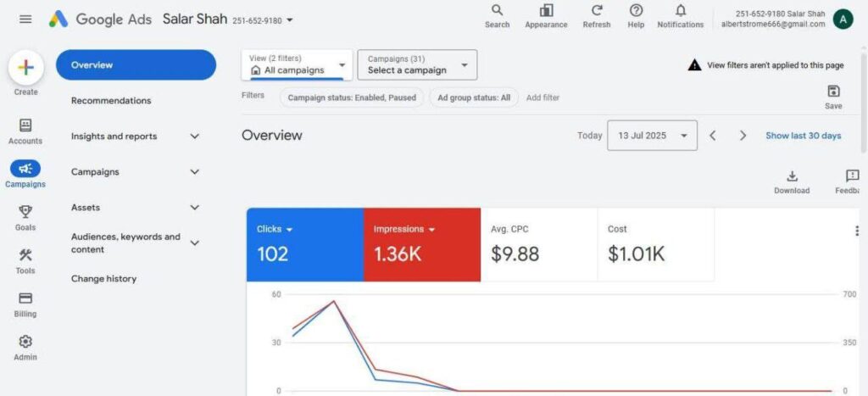Click the Show last 30 days link
Viewport: 868px width, 396px height.
[803, 136]
